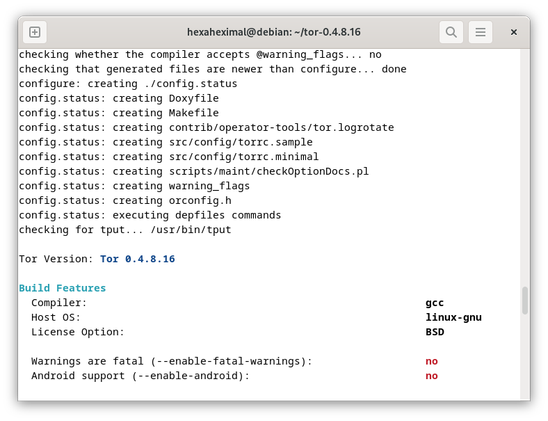Open the hamburger menu
The width and height of the screenshot is (548, 421).
point(481,32)
